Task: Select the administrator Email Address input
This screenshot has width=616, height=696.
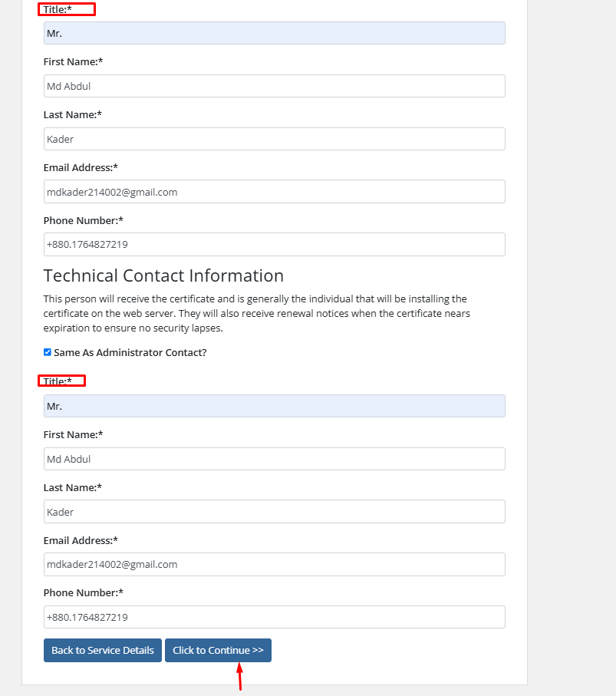Action: (274, 192)
